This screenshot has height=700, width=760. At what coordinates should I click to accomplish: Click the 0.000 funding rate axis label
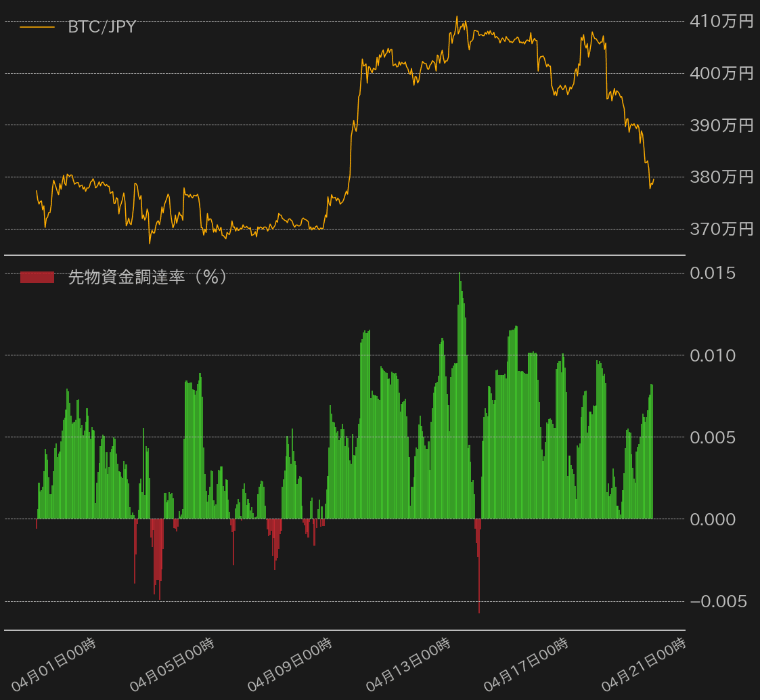coord(712,519)
